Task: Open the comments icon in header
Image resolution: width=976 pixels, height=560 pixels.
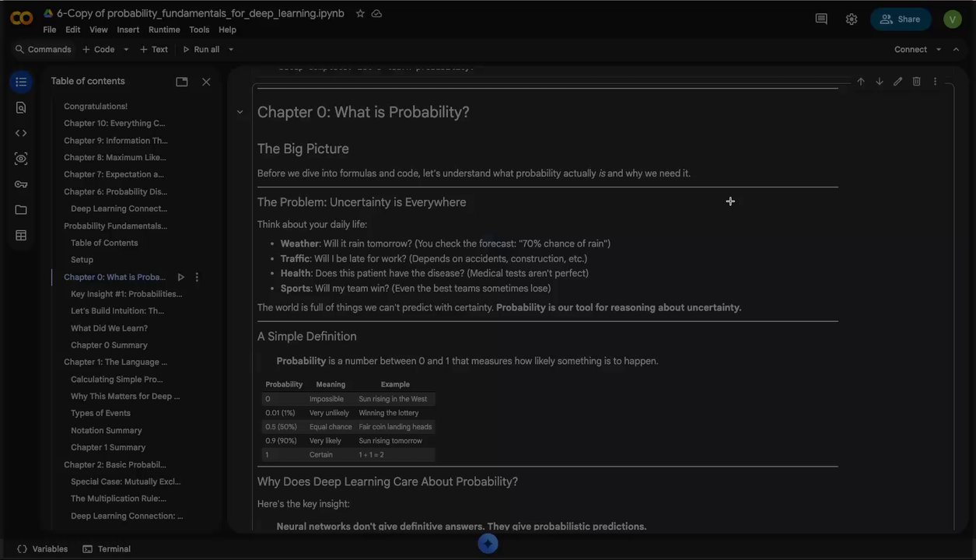Action: point(821,19)
